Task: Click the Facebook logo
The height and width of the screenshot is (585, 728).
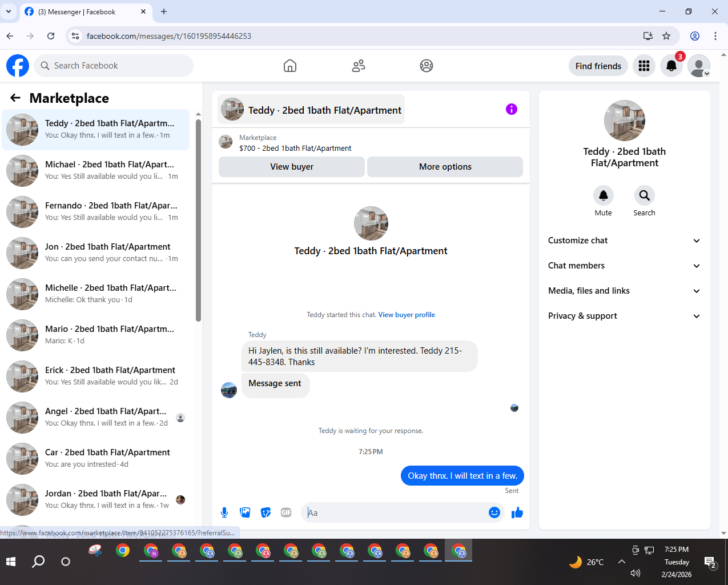Action: point(18,66)
